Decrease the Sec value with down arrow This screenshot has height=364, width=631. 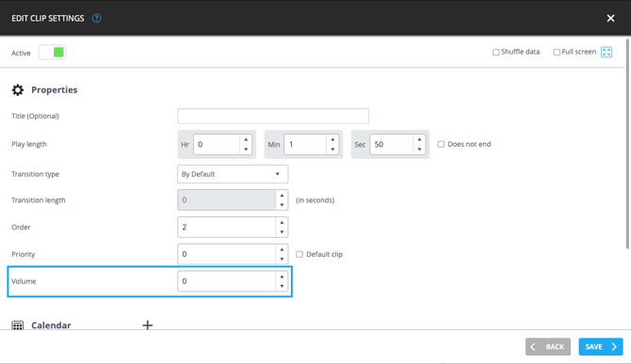click(x=419, y=149)
